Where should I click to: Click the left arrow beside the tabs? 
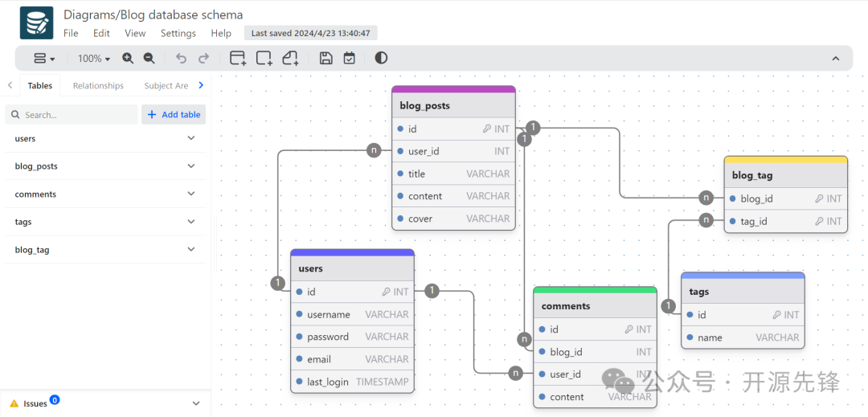coord(10,85)
